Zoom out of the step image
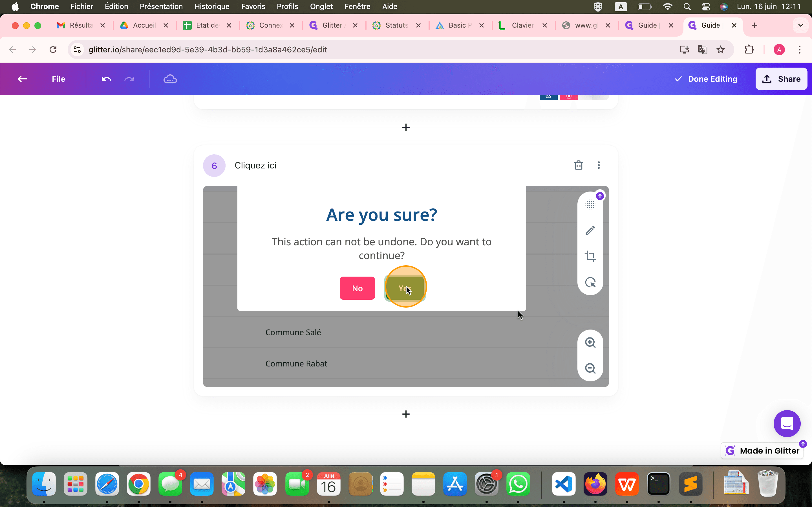 click(590, 368)
